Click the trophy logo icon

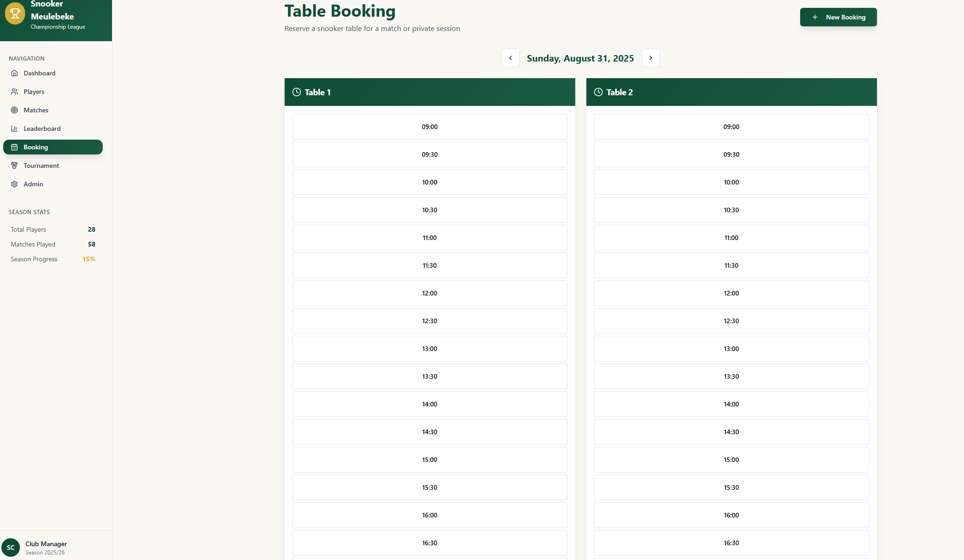[x=15, y=14]
